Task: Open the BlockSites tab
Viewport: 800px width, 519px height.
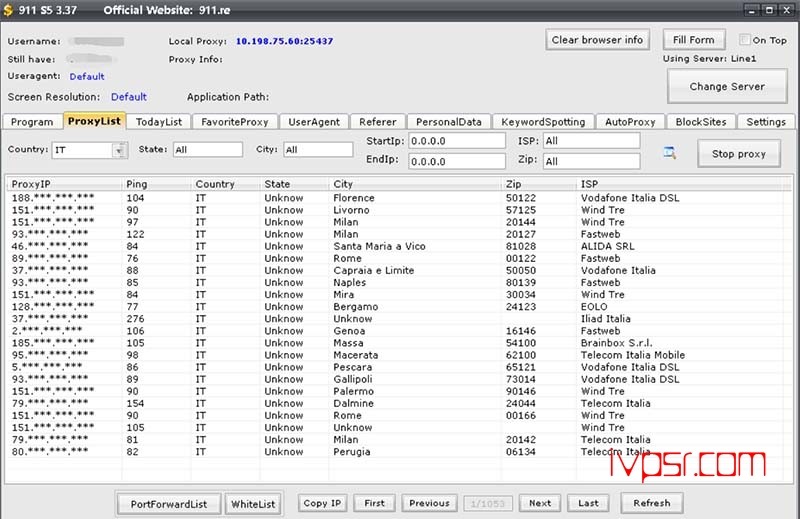Action: [x=701, y=122]
